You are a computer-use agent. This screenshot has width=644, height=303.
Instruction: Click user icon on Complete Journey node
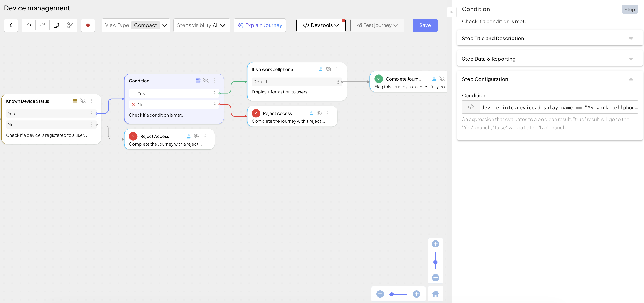(434, 79)
